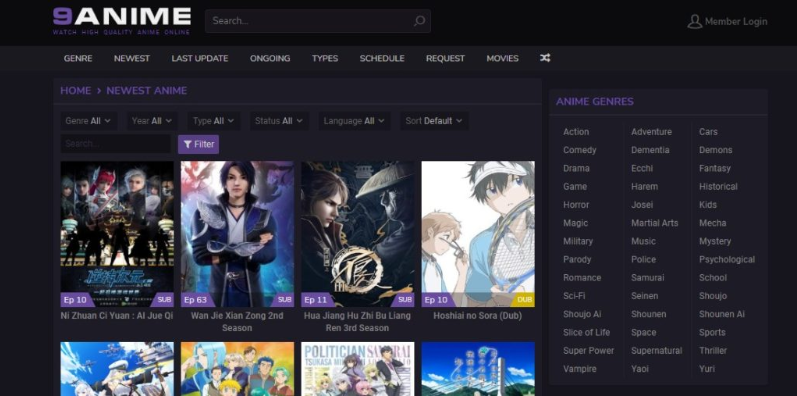The height and width of the screenshot is (396, 797).
Task: Choose the Dementia genre
Action: (650, 150)
